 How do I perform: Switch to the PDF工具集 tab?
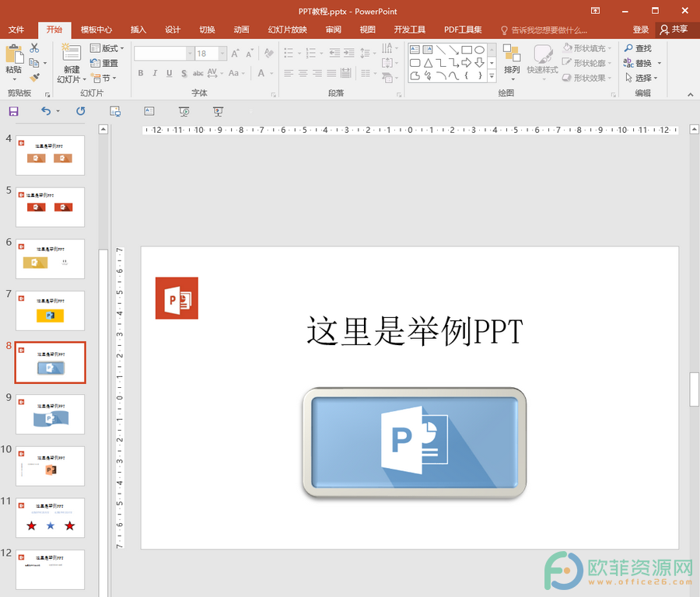pyautogui.click(x=463, y=30)
